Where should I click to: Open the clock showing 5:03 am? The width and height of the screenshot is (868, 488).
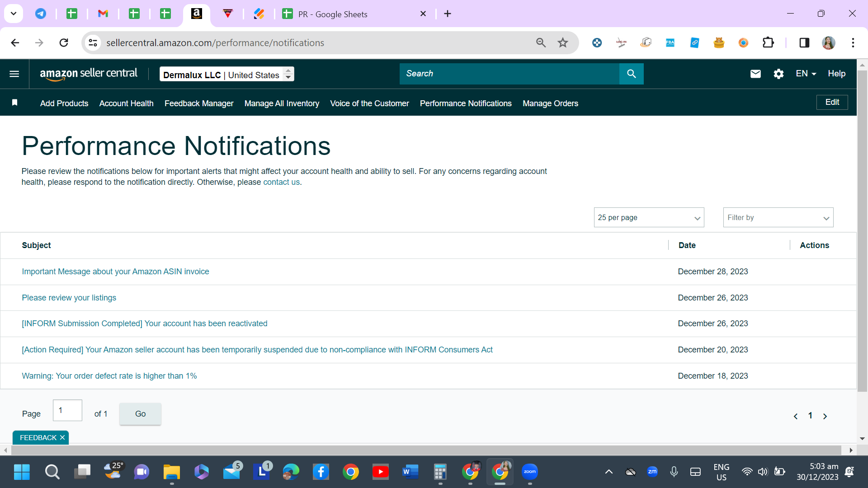tap(817, 472)
